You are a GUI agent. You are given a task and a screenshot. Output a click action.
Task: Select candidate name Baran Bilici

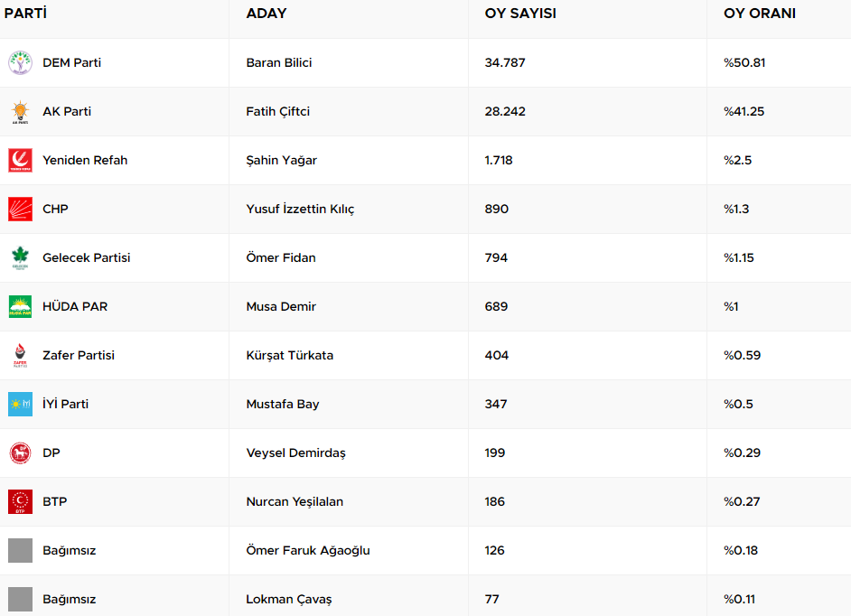tap(279, 63)
